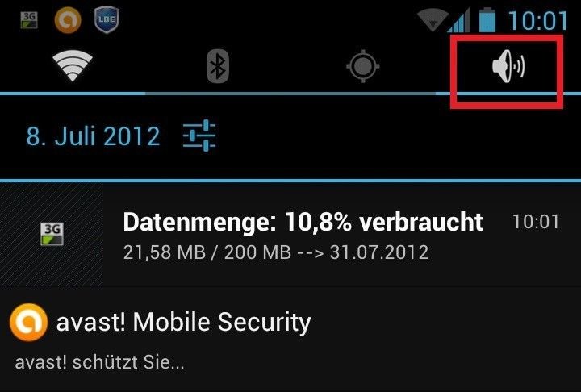This screenshot has width=581, height=392.
Task: Open the Datenmenge 10,8% verbraucht notification
Action: tap(290, 235)
